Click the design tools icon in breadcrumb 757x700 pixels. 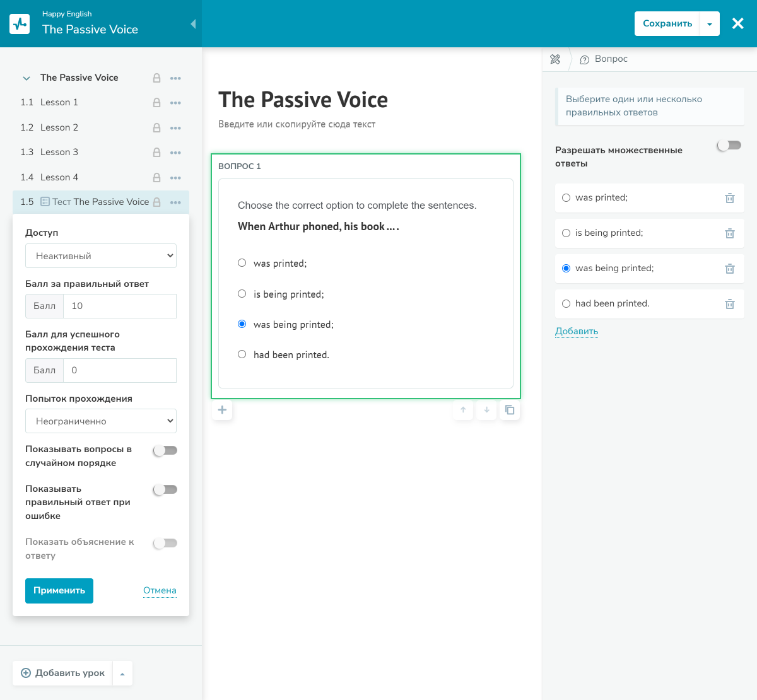[555, 59]
